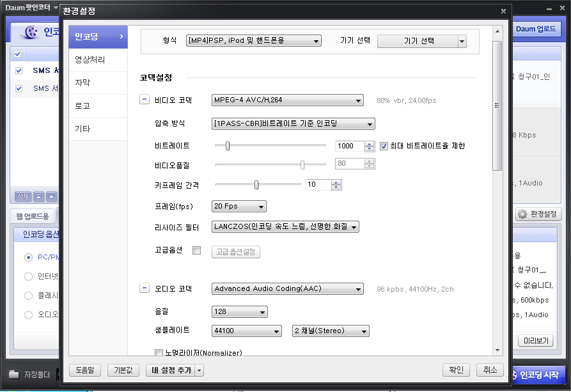Open the 형식 format dropdown
Image resolution: width=571 pixels, height=392 pixels.
click(x=253, y=41)
